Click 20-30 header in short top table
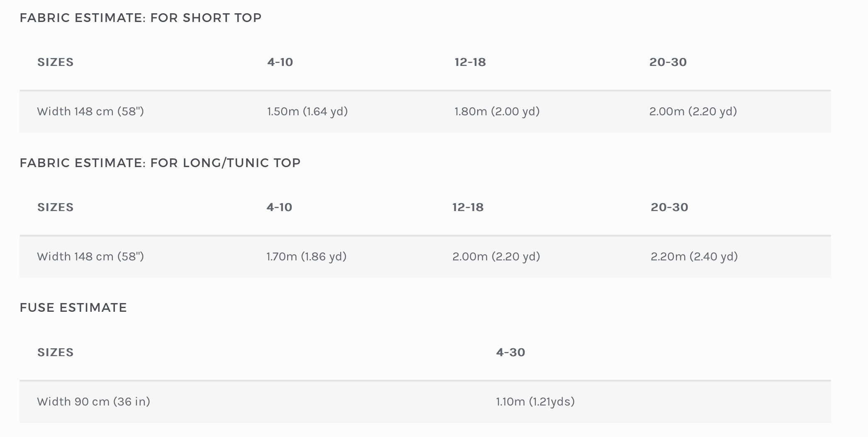This screenshot has width=868, height=437. point(668,62)
